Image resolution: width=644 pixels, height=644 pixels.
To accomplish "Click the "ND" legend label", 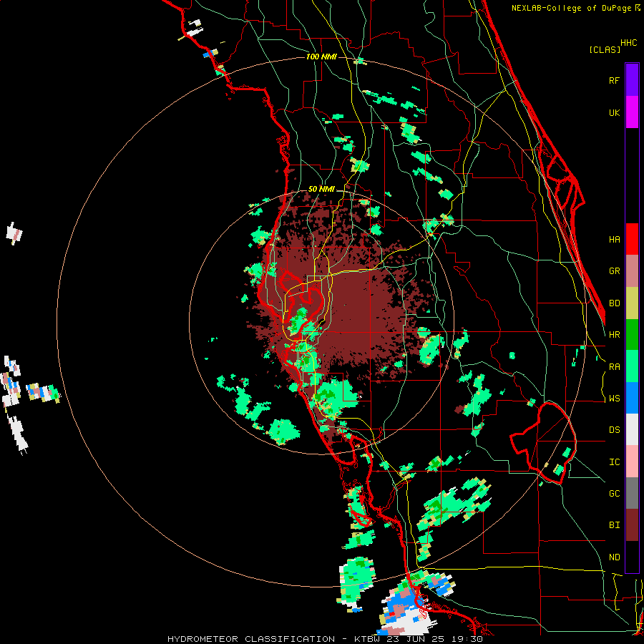I will [x=614, y=557].
